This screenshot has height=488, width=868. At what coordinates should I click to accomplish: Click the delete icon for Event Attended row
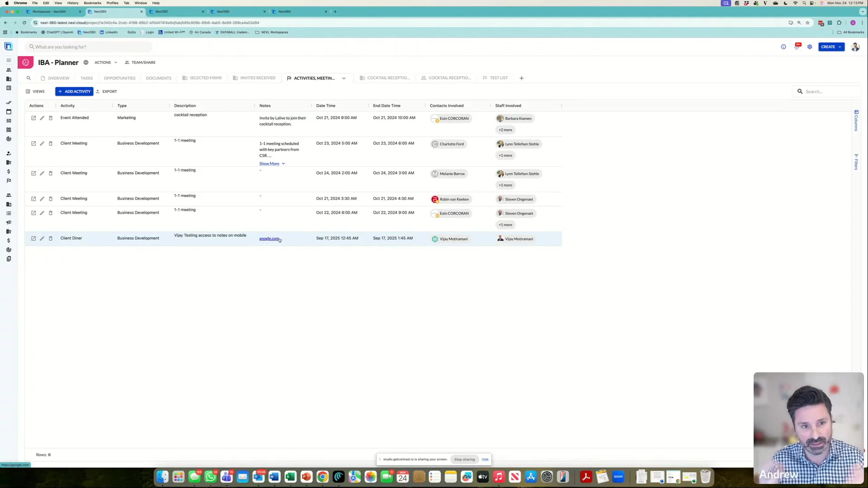click(x=51, y=118)
